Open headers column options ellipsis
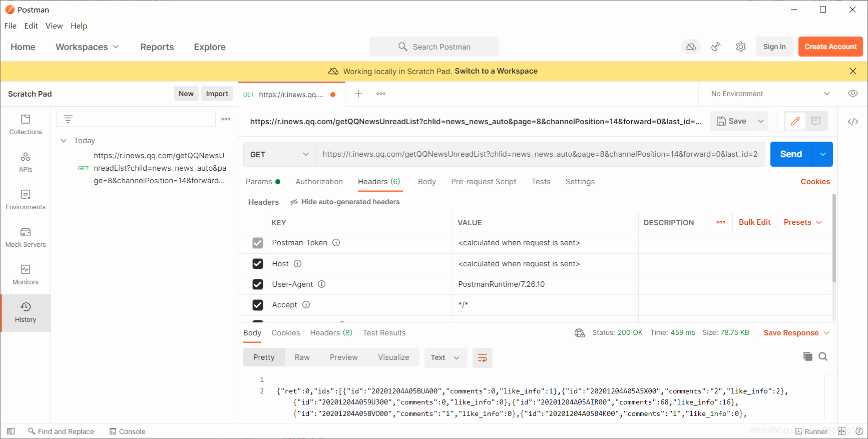This screenshot has width=868, height=439. 721,222
